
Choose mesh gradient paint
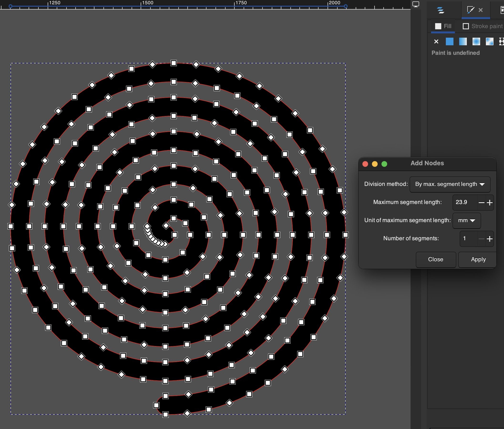tap(490, 41)
